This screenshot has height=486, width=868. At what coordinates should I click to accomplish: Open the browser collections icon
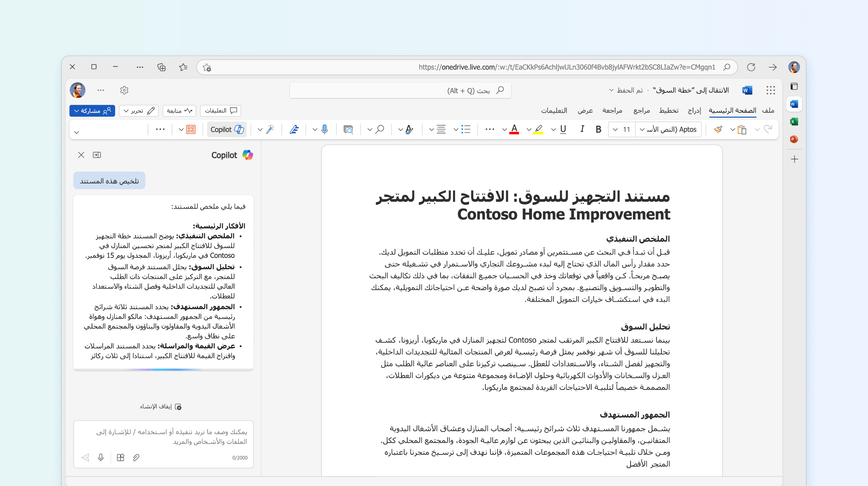161,67
